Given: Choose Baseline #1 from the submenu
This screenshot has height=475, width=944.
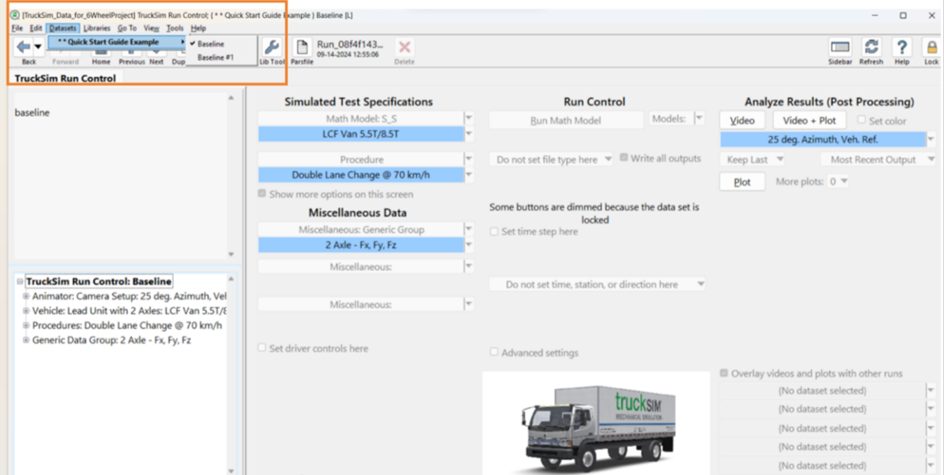Looking at the screenshot, I should (215, 57).
